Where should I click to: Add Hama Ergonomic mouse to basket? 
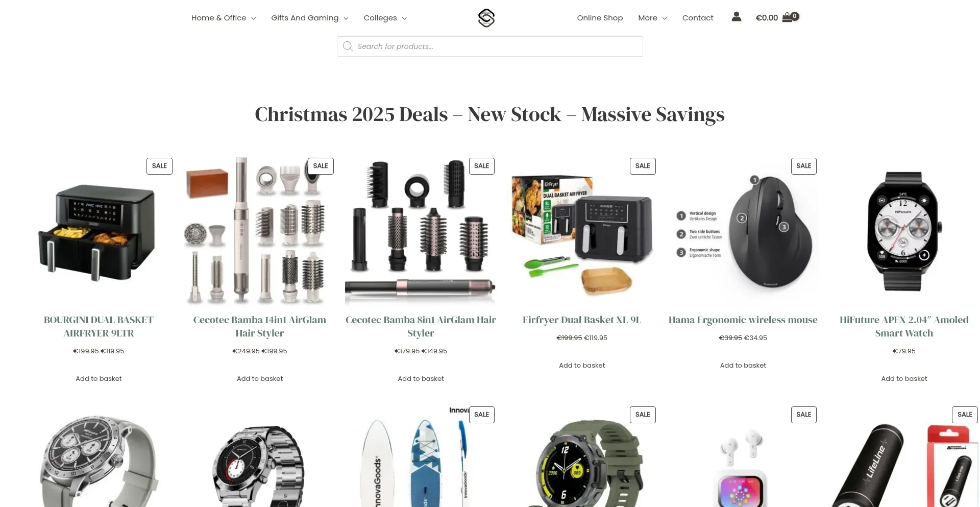click(743, 365)
